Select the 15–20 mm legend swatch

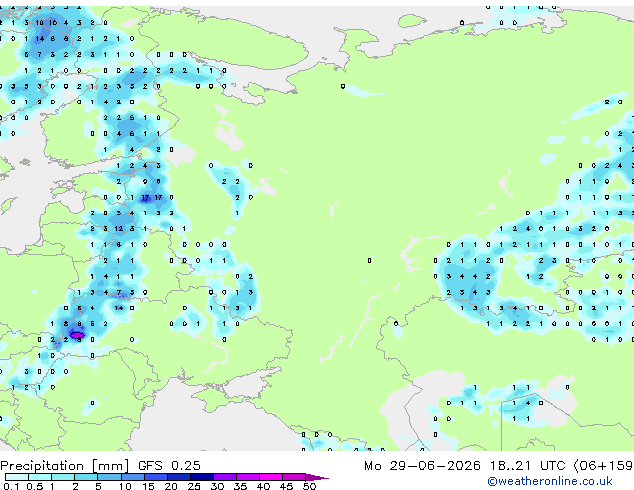pyautogui.click(x=155, y=477)
